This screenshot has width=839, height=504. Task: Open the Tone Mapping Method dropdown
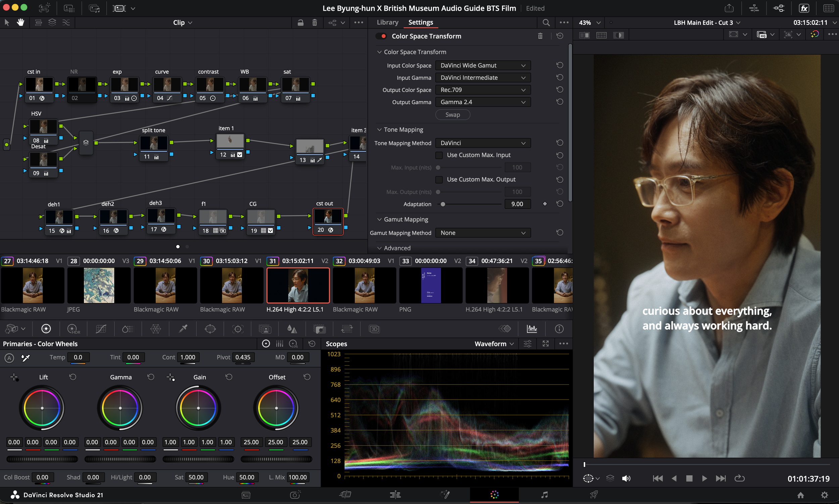click(483, 143)
